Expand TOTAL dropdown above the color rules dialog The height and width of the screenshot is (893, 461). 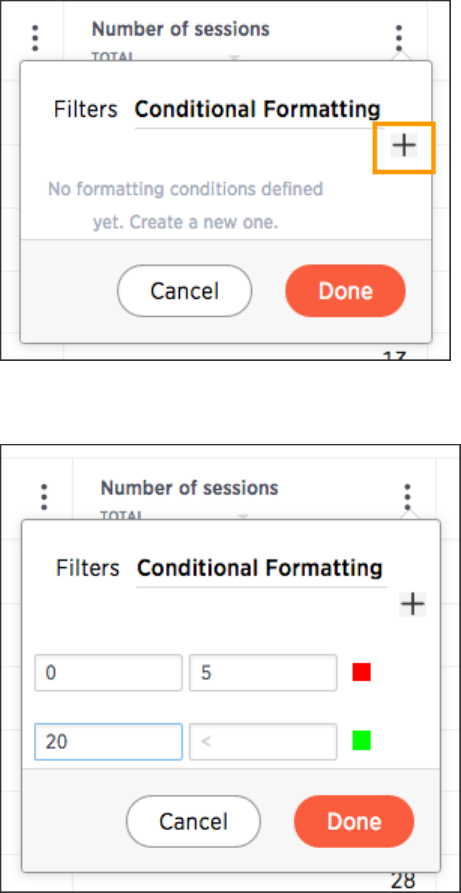[243, 517]
